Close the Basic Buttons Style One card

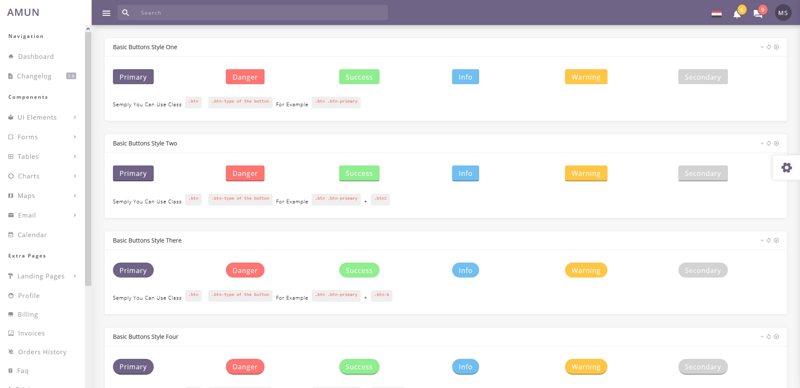pyautogui.click(x=776, y=47)
